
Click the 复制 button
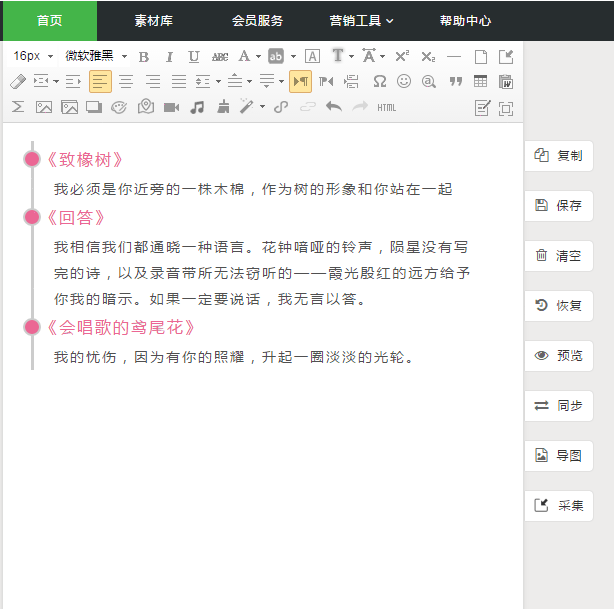[559, 156]
